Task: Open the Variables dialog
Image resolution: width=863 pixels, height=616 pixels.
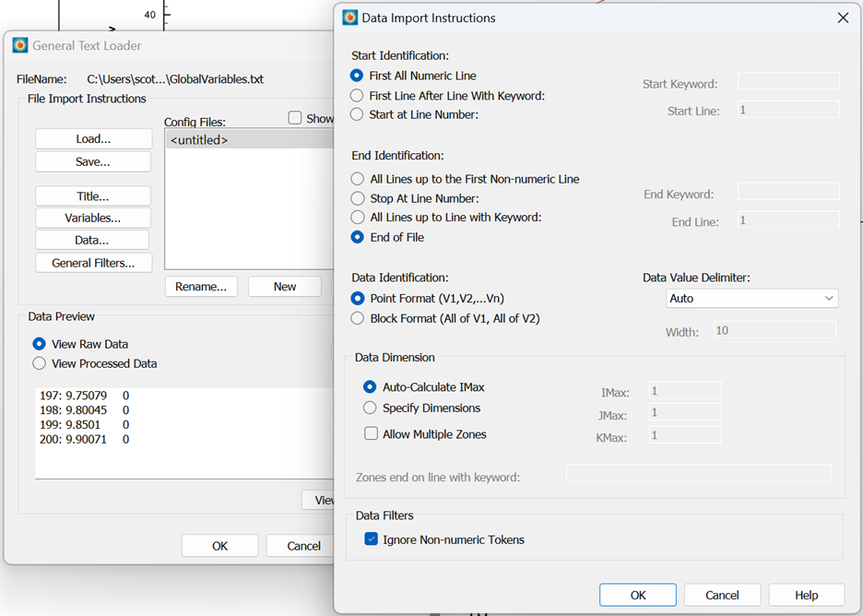Action: 92,218
